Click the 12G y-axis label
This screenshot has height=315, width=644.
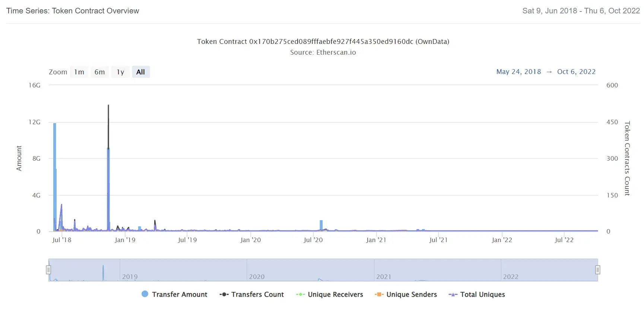pyautogui.click(x=35, y=122)
